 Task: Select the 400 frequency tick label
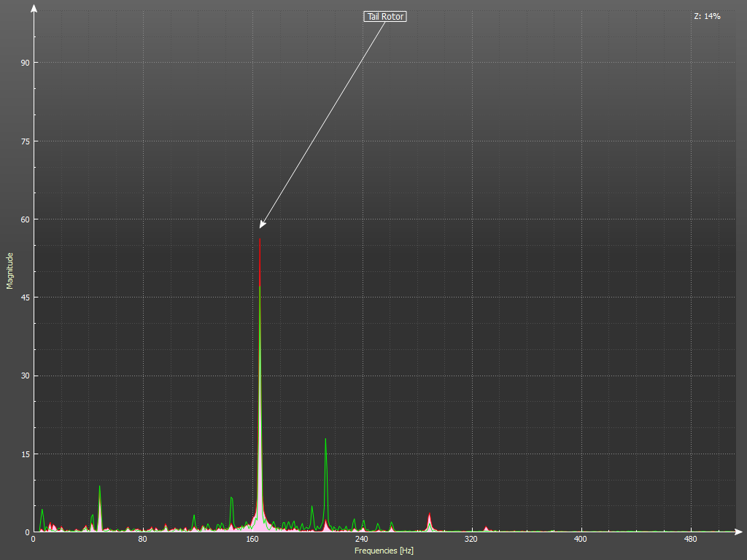click(581, 540)
